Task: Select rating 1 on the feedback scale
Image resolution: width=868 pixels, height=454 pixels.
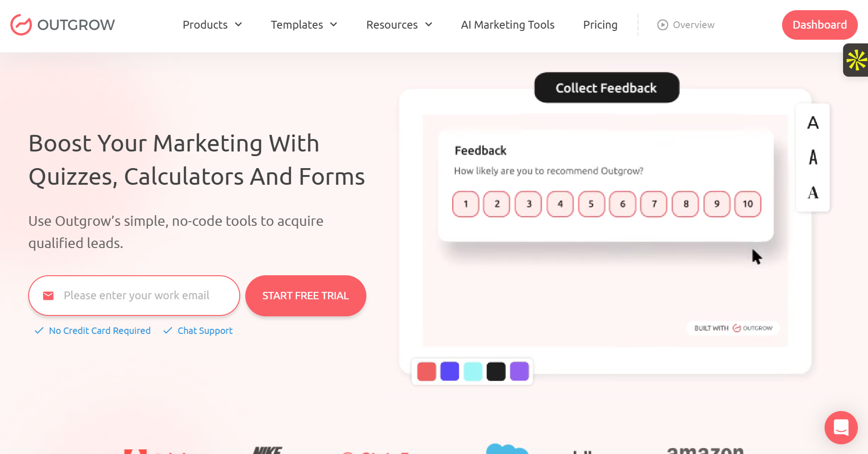Action: click(466, 204)
